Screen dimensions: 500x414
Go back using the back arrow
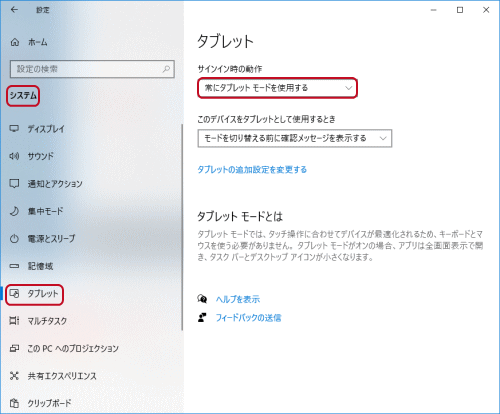(x=14, y=10)
